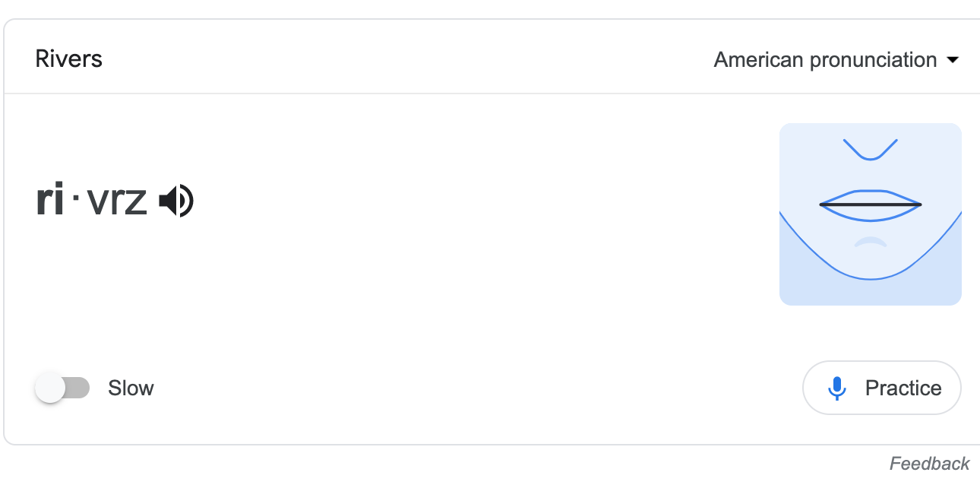Click the nose outline in illustration
The width and height of the screenshot is (980, 485).
coord(871,150)
